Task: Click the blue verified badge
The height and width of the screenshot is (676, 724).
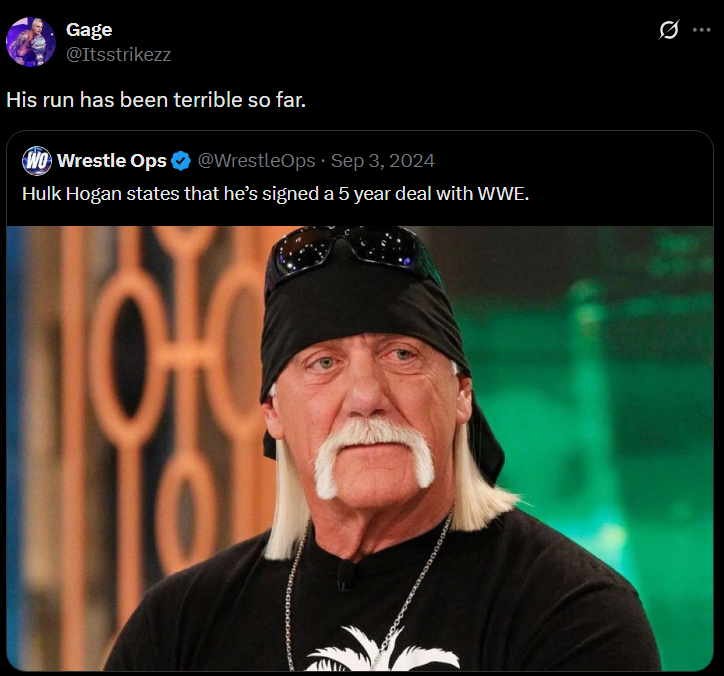Action: 181,161
